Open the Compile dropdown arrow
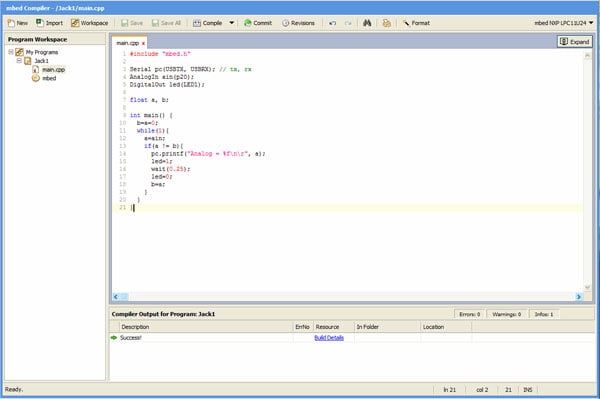This screenshot has width=600, height=399. [x=232, y=23]
